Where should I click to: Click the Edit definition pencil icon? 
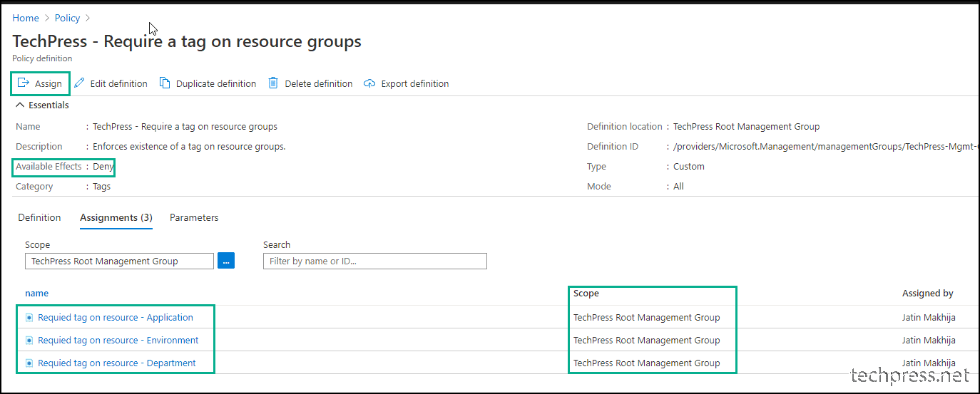pyautogui.click(x=79, y=83)
